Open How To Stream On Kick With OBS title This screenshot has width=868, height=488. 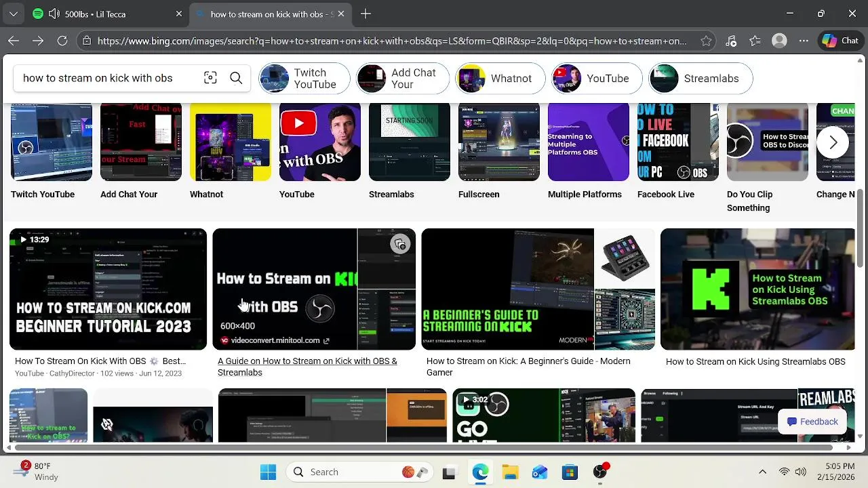(100, 361)
